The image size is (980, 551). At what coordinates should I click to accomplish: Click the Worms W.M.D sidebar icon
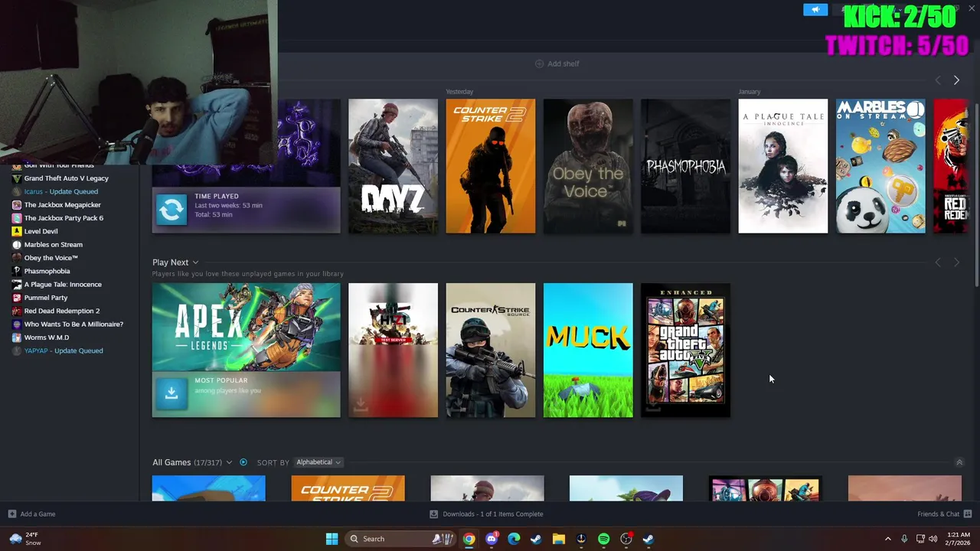point(17,337)
